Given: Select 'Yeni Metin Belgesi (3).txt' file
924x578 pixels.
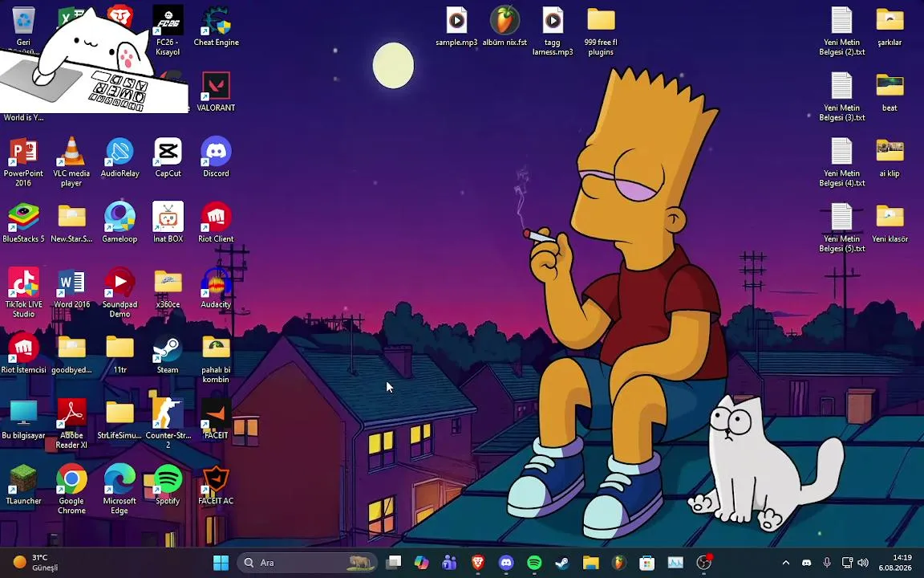Looking at the screenshot, I should click(841, 96).
